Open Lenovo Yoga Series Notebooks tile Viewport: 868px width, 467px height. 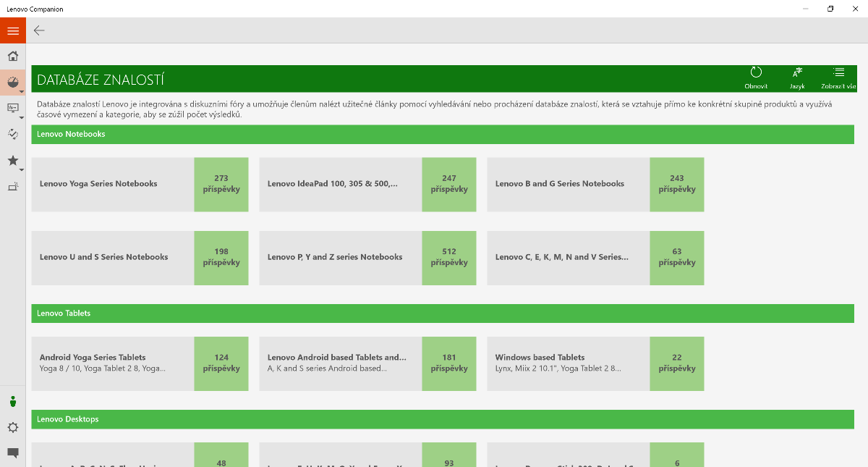[x=113, y=184]
